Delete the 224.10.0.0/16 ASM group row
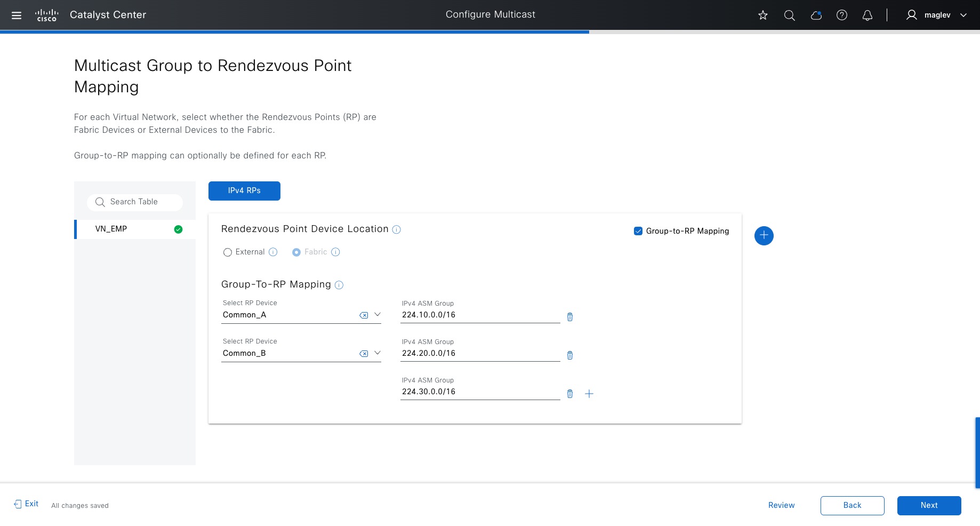This screenshot has height=526, width=980. click(x=570, y=317)
